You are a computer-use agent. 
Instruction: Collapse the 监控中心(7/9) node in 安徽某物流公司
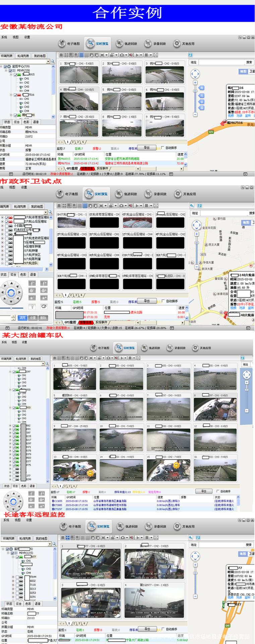point(2,66)
